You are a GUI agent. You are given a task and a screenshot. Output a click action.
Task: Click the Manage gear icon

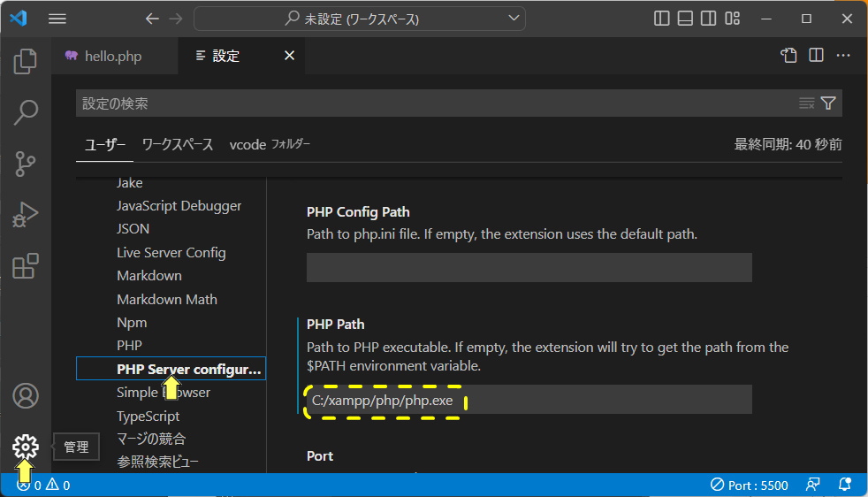(26, 447)
